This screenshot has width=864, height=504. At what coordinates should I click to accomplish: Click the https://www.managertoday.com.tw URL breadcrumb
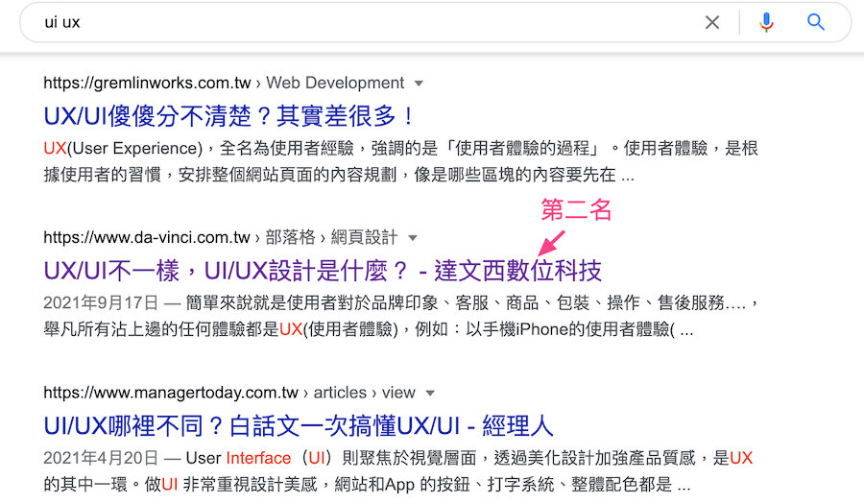coord(171,393)
